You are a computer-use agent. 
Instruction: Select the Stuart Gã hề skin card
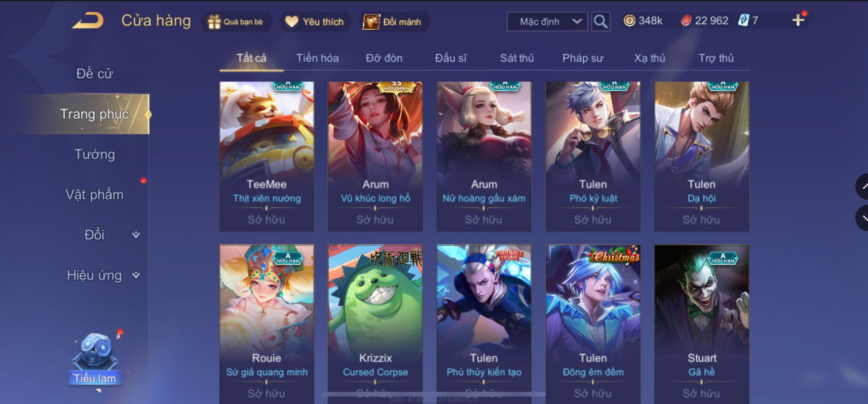tap(702, 324)
